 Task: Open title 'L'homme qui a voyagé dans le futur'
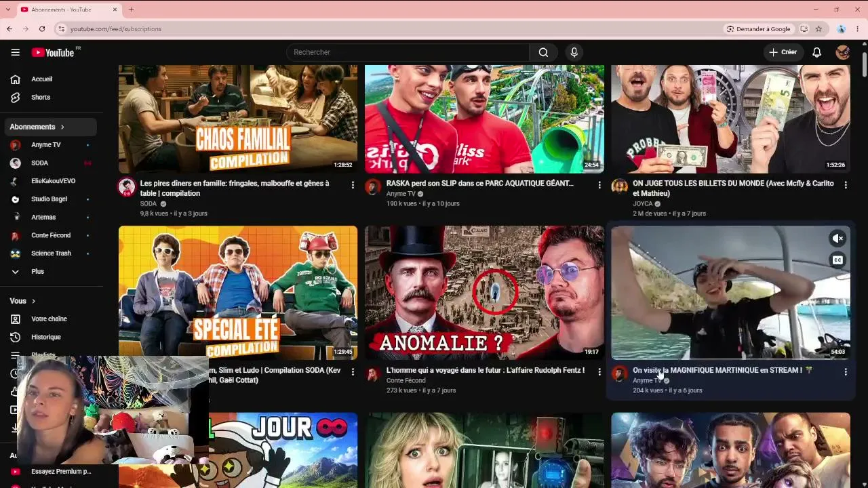pyautogui.click(x=486, y=371)
